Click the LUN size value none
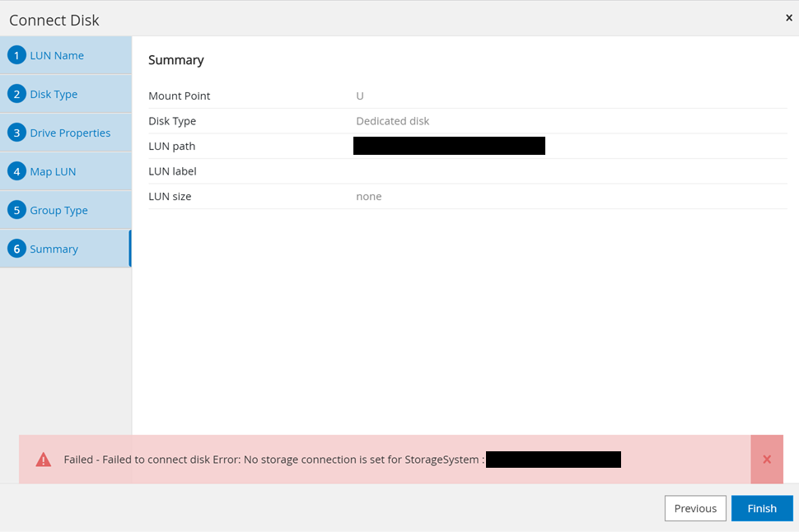Screen dimensions: 799x532 (368, 197)
